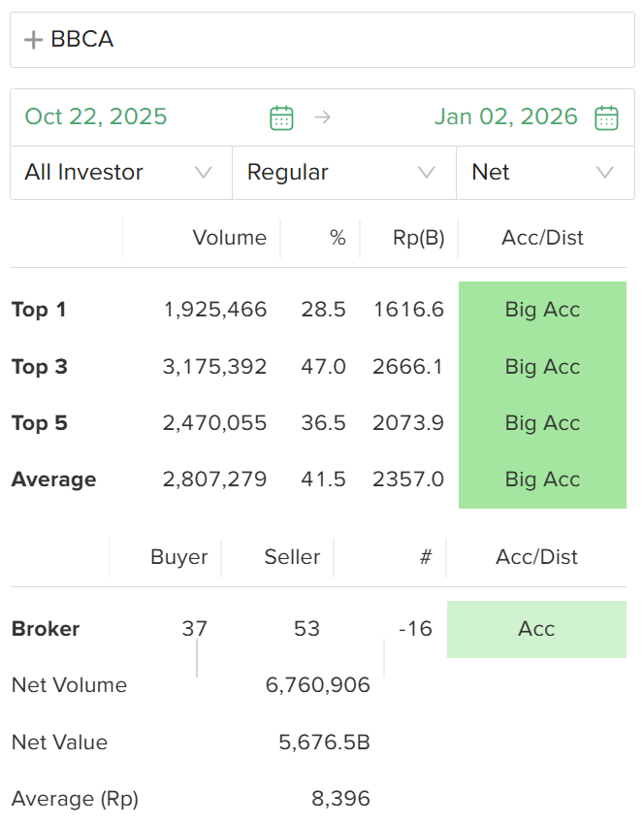Select the Top 3 row label
Viewport: 644px width, 826px height.
coord(39,367)
